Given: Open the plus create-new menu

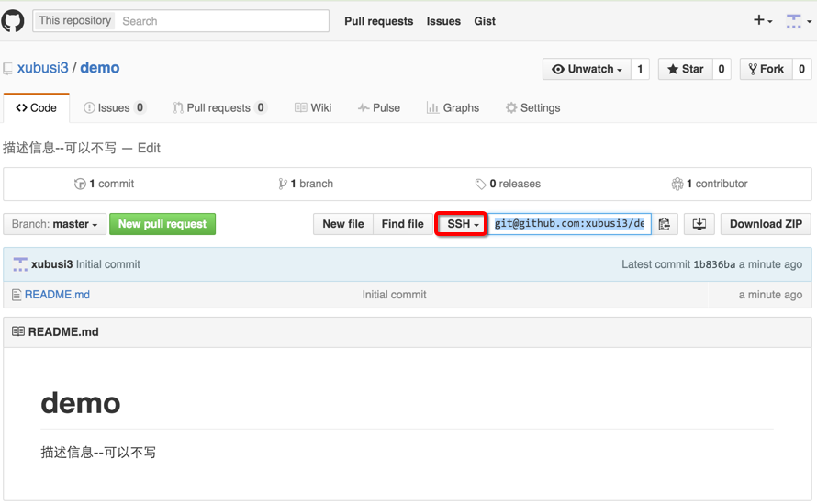Looking at the screenshot, I should click(763, 20).
